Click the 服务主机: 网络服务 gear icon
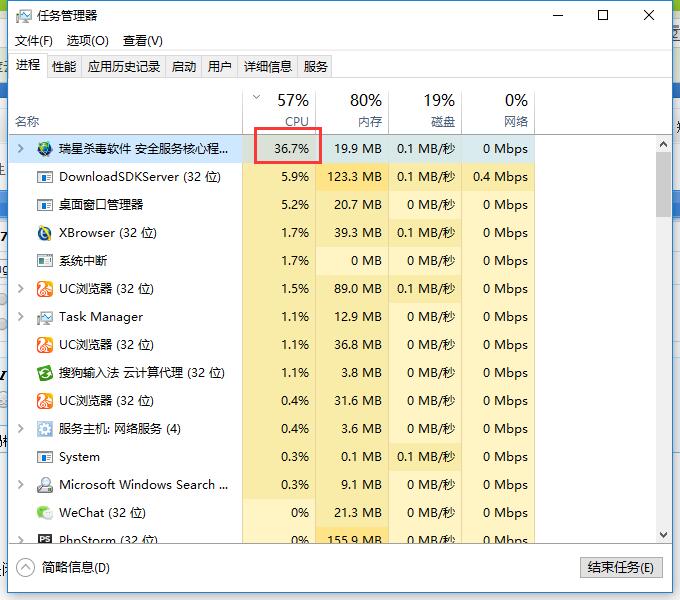This screenshot has height=600, width=680. (x=45, y=429)
